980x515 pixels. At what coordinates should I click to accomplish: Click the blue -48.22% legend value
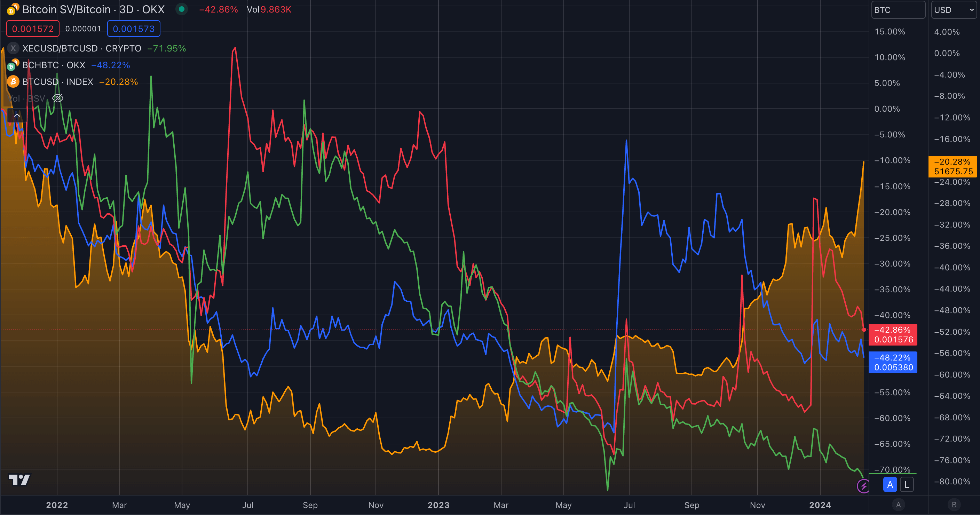pyautogui.click(x=111, y=65)
